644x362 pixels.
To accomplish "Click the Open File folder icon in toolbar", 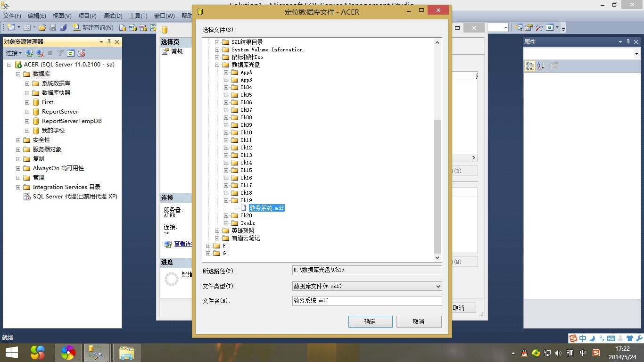I will [42, 28].
